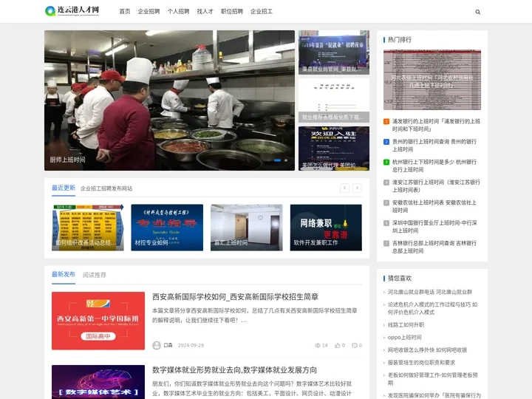Open 就业推荐表模板免费下载 thumbnail
This screenshot has width=532, height=399.
click(x=334, y=100)
